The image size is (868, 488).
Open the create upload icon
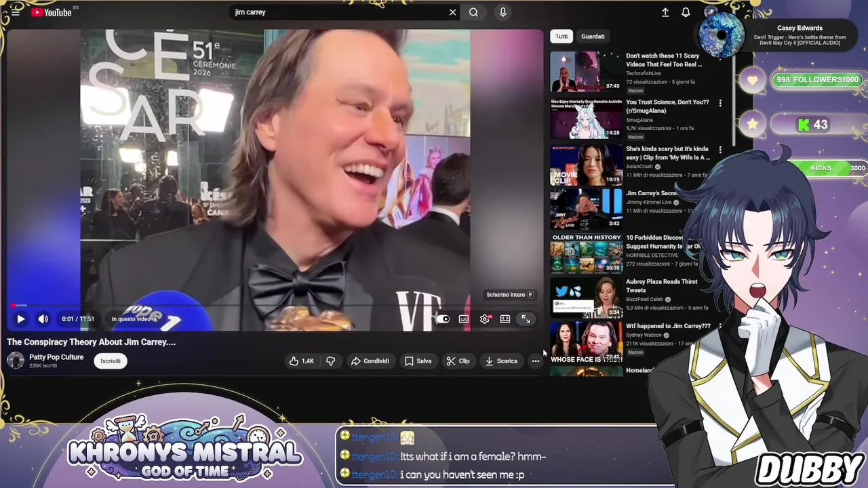(x=665, y=12)
